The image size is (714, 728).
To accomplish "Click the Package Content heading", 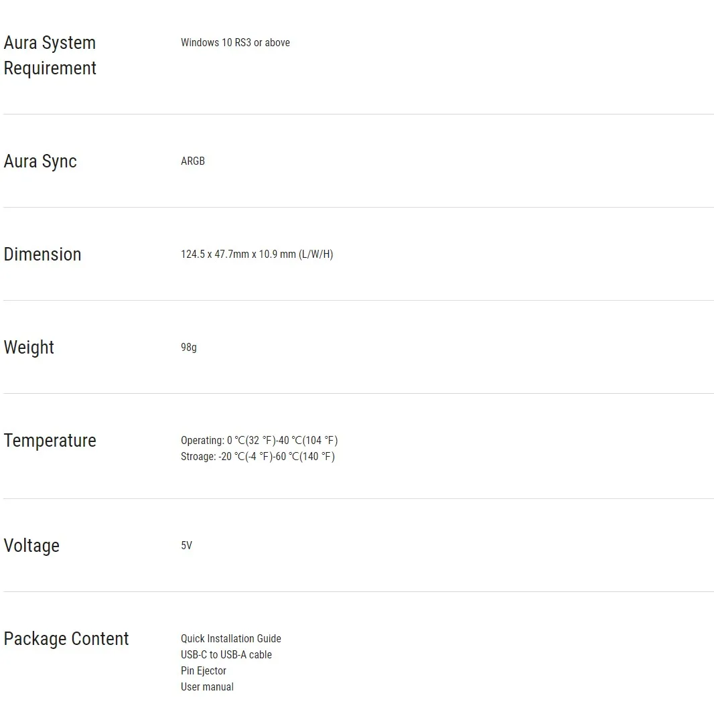I will click(x=66, y=639).
